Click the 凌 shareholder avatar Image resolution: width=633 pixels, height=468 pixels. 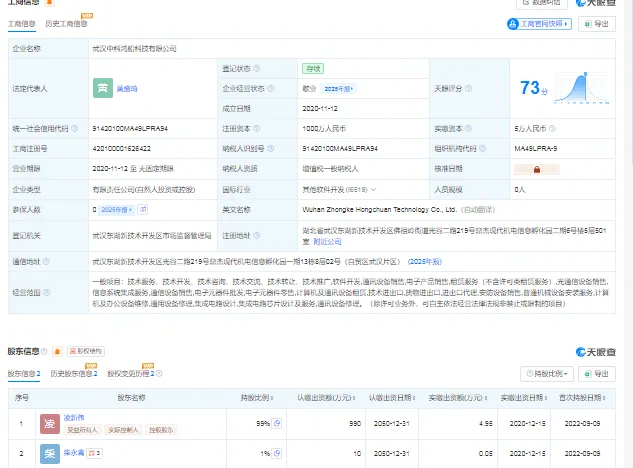50,424
